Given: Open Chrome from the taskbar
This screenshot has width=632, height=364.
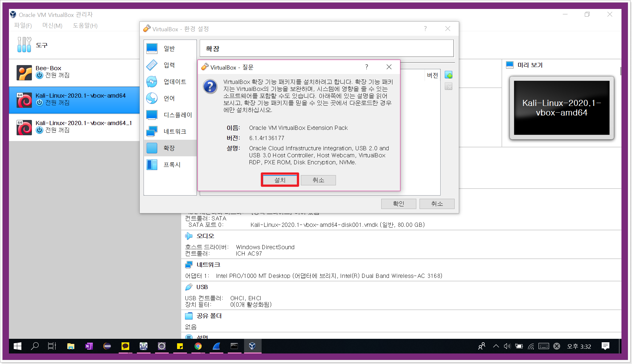Looking at the screenshot, I should pos(198,346).
